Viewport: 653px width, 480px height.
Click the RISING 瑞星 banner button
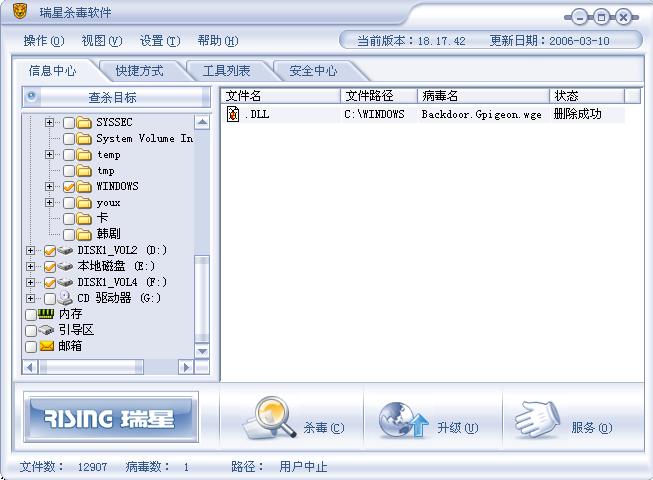[x=111, y=417]
